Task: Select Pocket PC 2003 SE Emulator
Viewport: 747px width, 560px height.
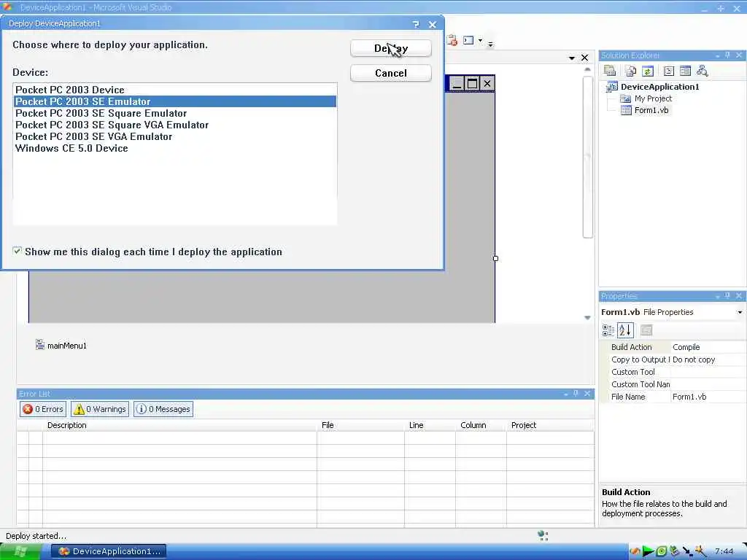Action: click(x=175, y=101)
